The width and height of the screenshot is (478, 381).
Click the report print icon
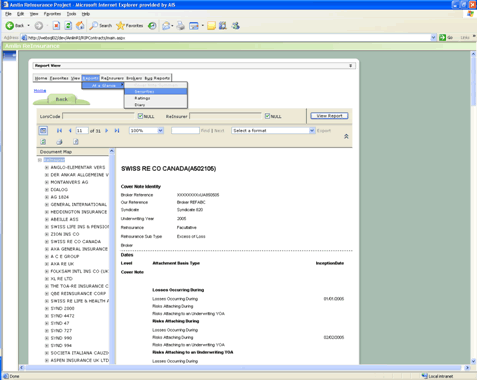pos(59,142)
